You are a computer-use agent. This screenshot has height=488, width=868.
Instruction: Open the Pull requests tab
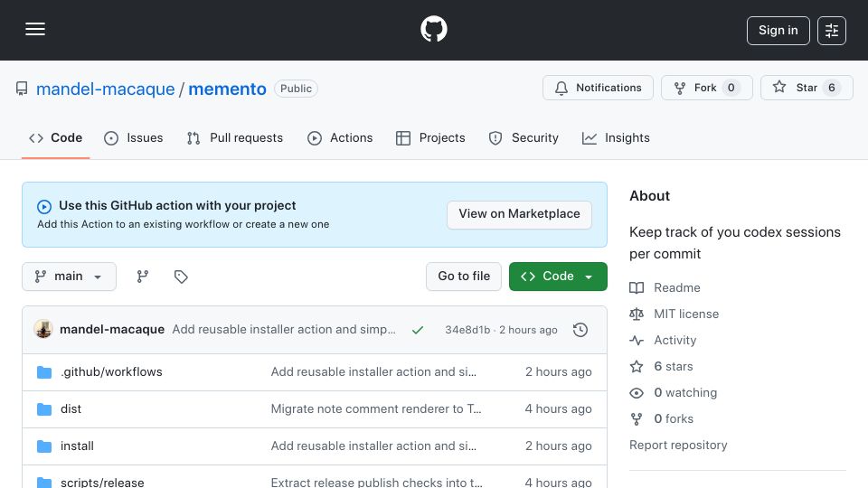pos(235,137)
